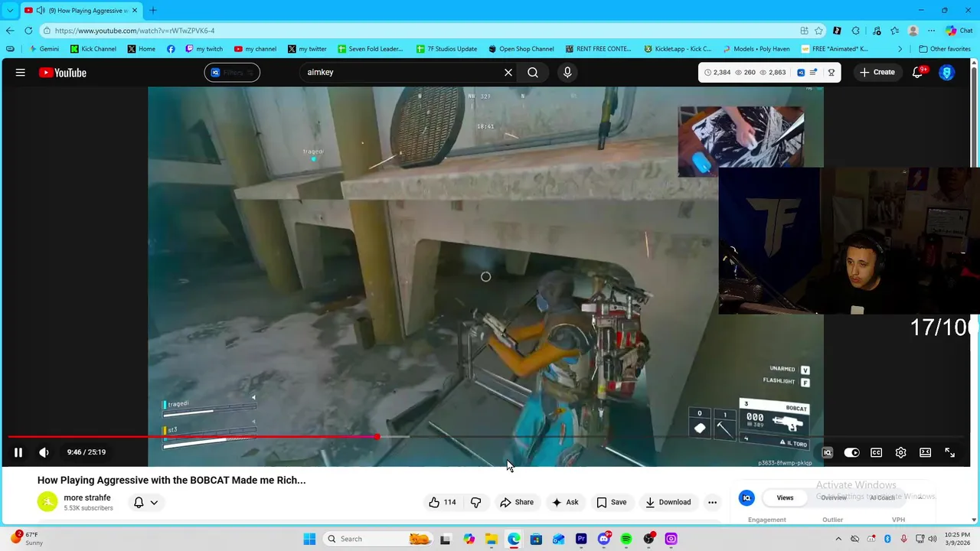The width and height of the screenshot is (980, 551).
Task: Open the Create upload button
Action: [x=877, y=73]
